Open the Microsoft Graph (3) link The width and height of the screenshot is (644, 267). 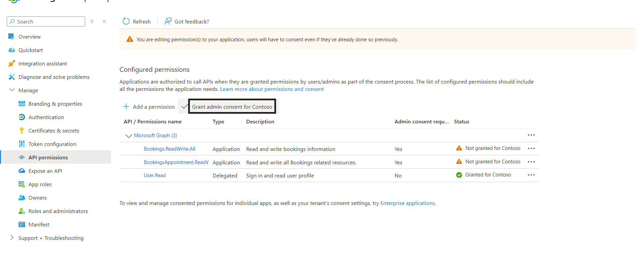(155, 136)
